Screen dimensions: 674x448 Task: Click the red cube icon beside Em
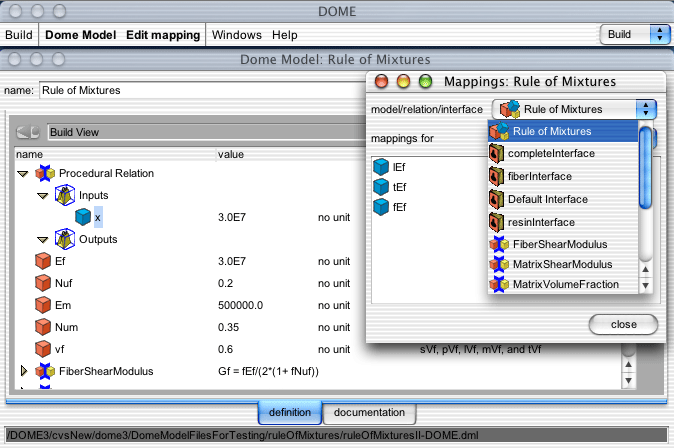pyautogui.click(x=43, y=305)
